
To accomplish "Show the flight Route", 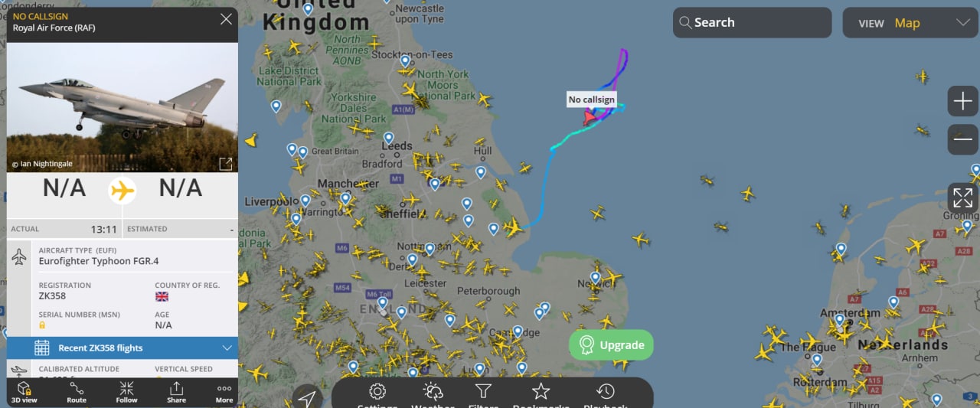I will 77,392.
